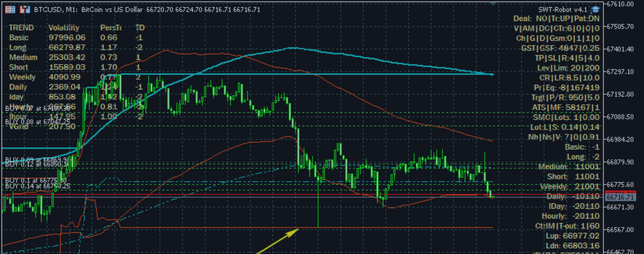Select Medium volatility value 25303.42
The height and width of the screenshot is (254, 644).
coord(67,57)
